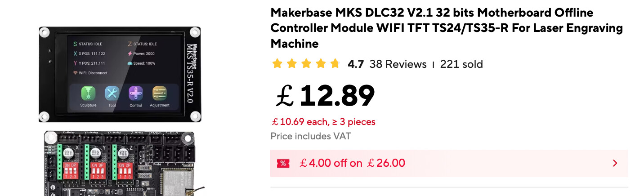Click the Adjustment sliders icon

coord(159,94)
